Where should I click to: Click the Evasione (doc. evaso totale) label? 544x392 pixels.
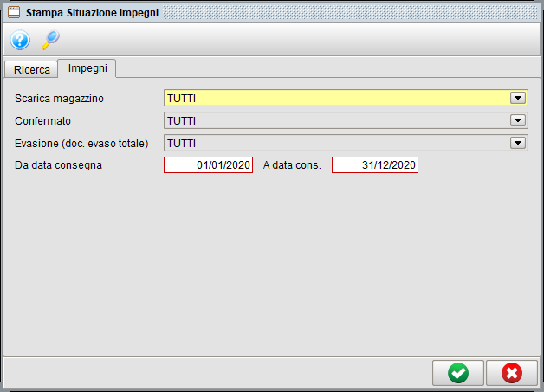point(82,143)
